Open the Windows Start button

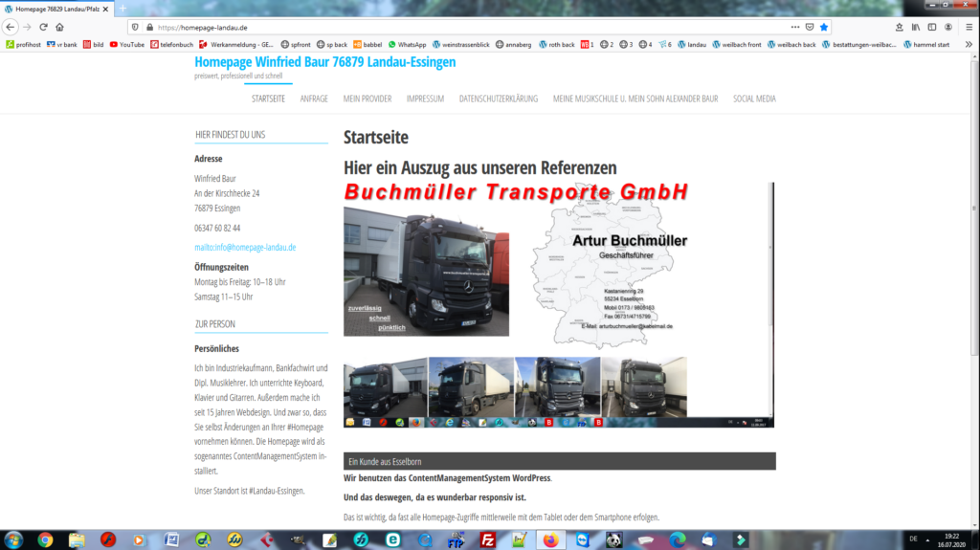click(x=13, y=539)
